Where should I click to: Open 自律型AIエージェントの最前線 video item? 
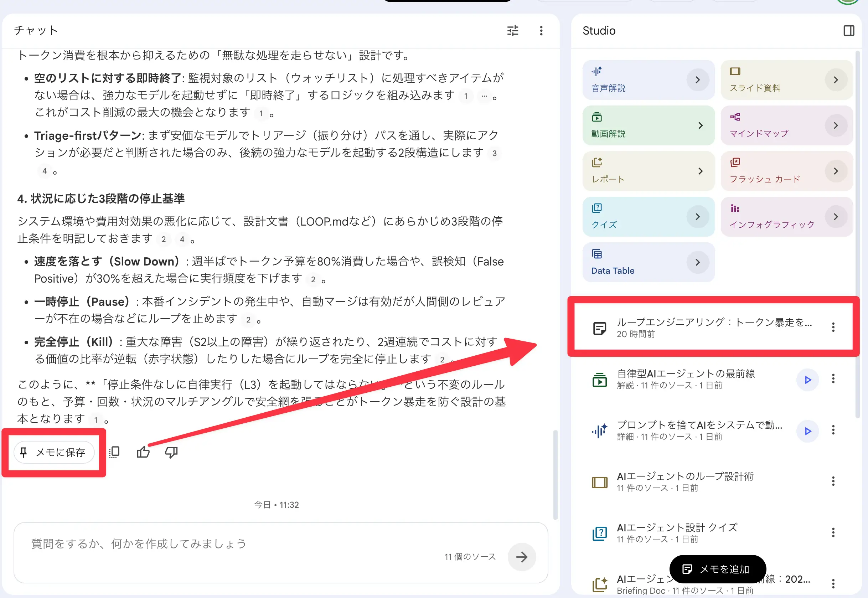[x=686, y=379]
